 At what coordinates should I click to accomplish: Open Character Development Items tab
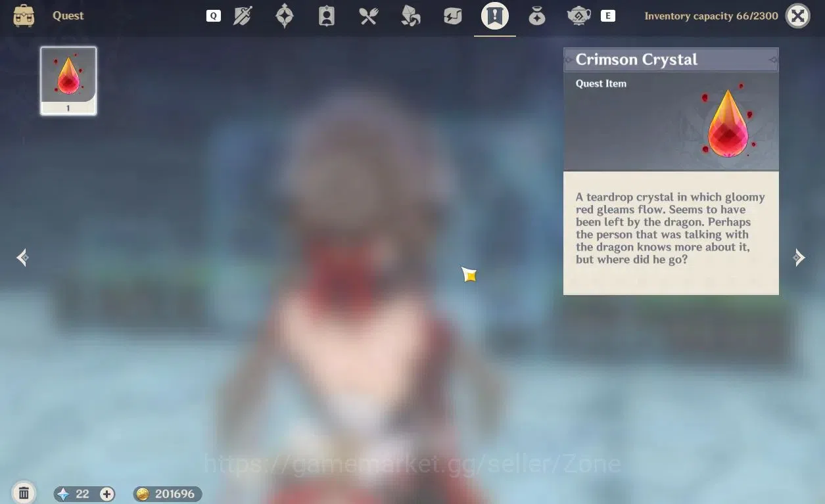pyautogui.click(x=326, y=16)
